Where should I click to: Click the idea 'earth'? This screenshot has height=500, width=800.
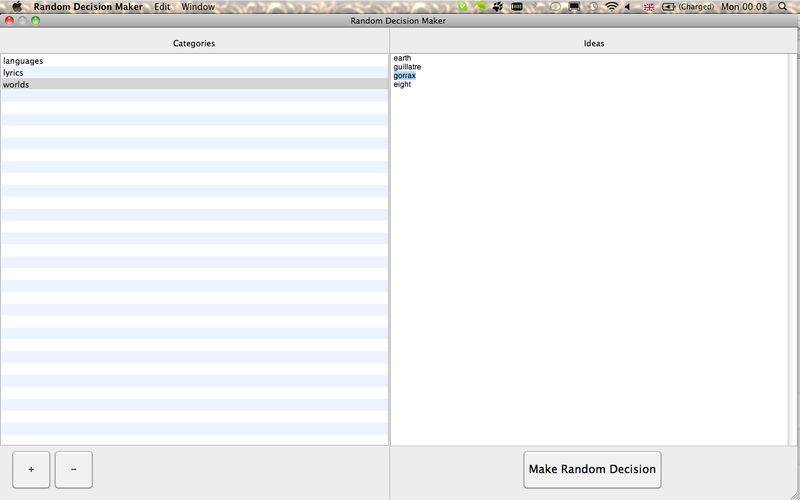click(x=402, y=58)
